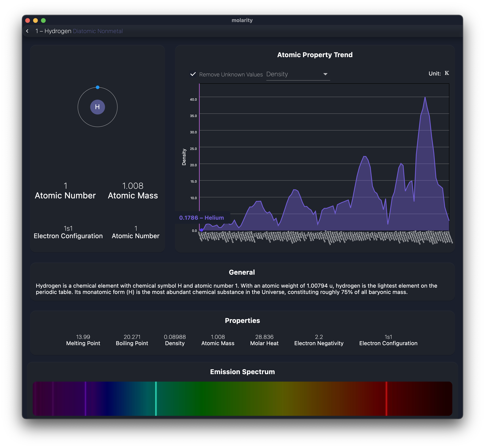Click the back arrow in header
This screenshot has height=448, width=485.
pos(27,31)
